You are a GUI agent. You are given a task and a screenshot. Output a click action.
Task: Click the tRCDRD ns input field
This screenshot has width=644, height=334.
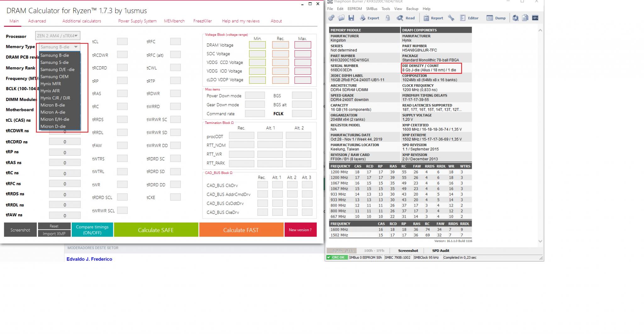(x=65, y=142)
